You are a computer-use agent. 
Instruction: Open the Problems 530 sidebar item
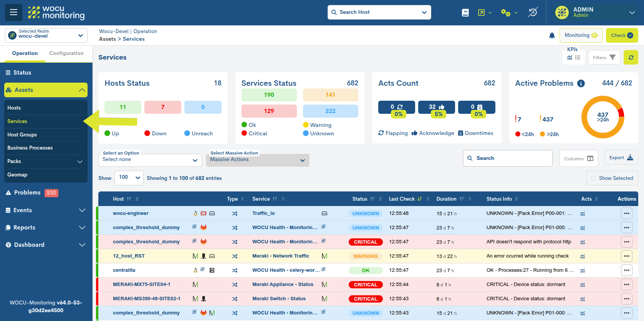tap(32, 193)
